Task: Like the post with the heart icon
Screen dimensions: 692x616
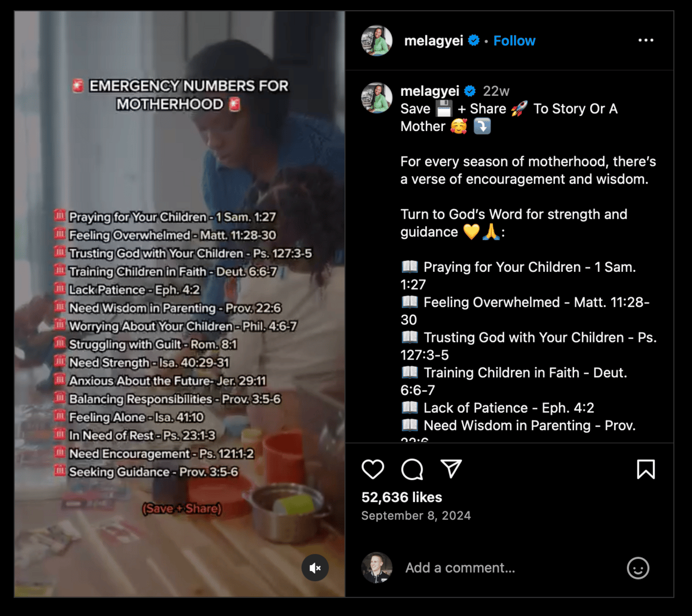Action: pyautogui.click(x=373, y=469)
